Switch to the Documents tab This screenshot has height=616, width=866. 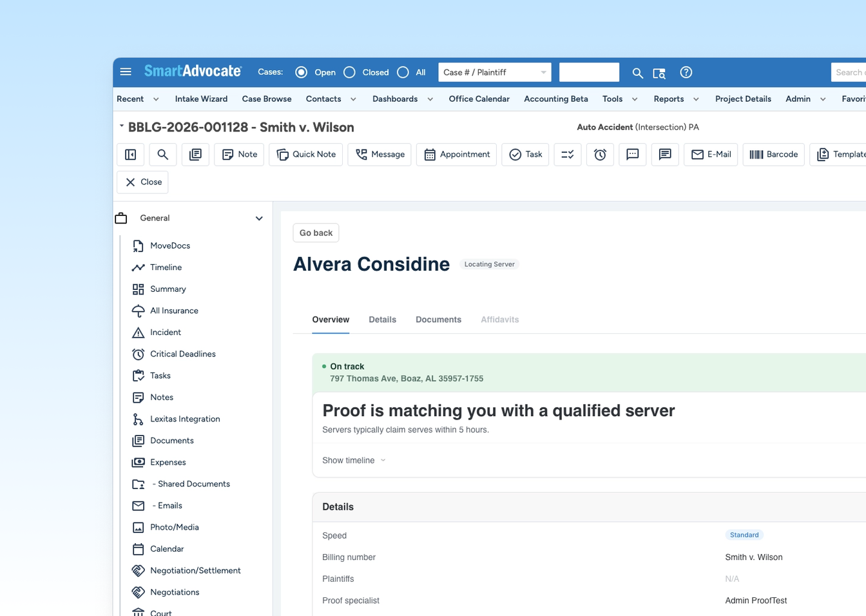click(439, 320)
